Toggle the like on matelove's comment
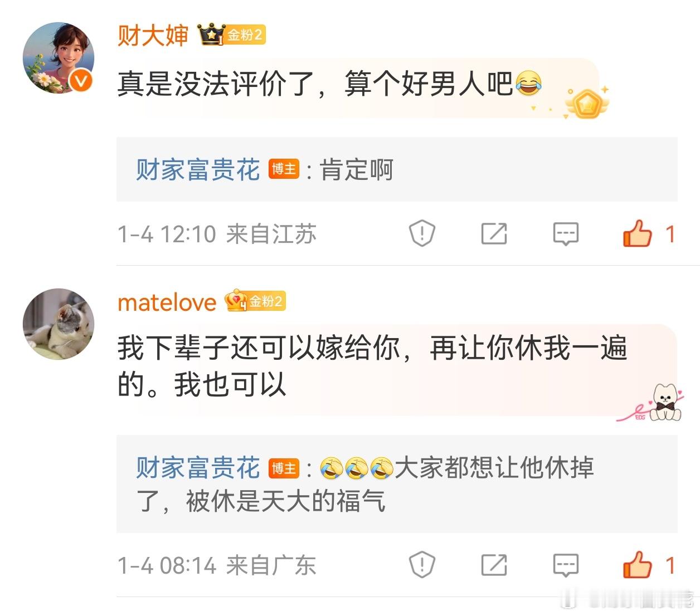Screen dimensions: 700x616 [638, 565]
